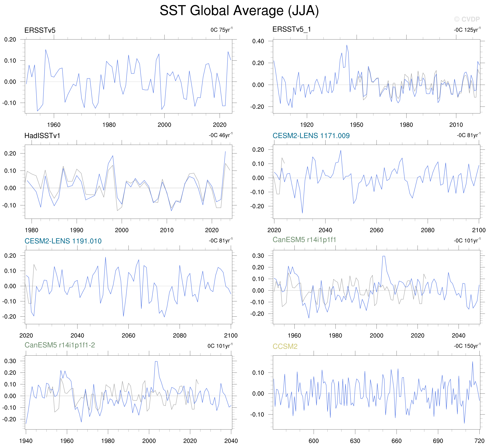The width and height of the screenshot is (488, 448).
Task: Select the CESM2-LENS 1171.009 label
Action: tap(311, 136)
